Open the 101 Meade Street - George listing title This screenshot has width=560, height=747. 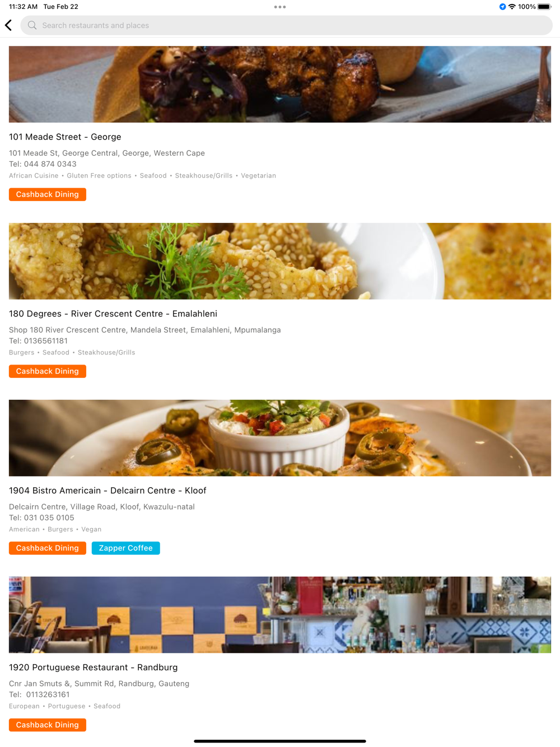(65, 137)
